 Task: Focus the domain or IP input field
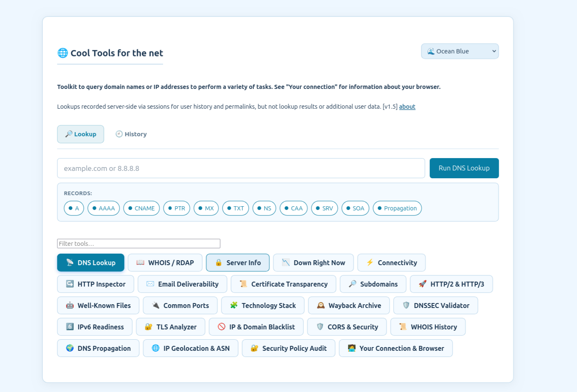241,168
